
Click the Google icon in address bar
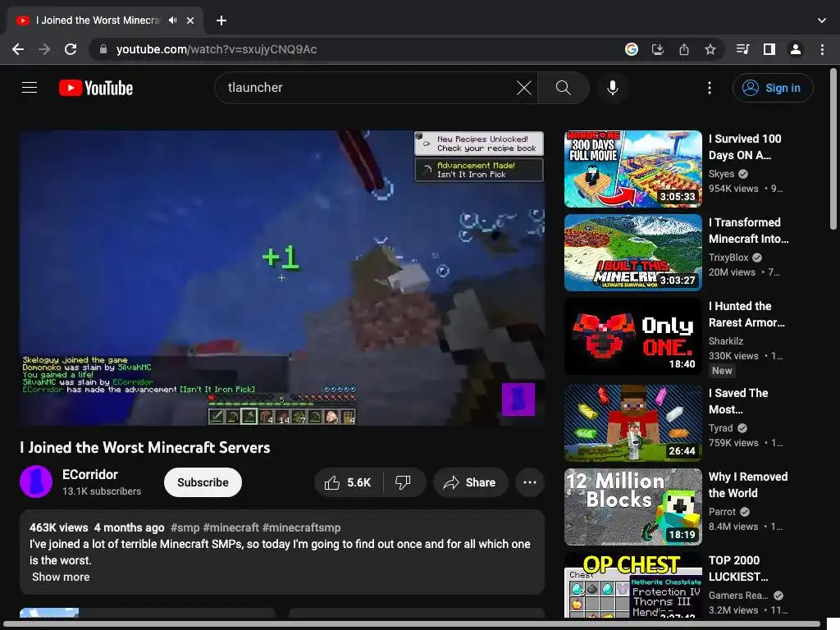(632, 49)
